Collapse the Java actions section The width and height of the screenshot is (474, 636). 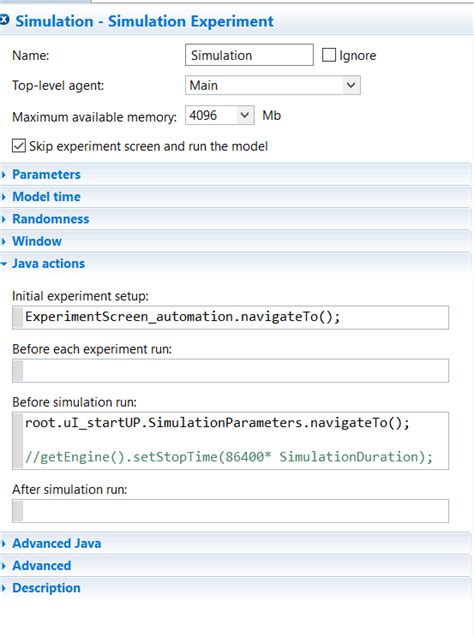48,264
